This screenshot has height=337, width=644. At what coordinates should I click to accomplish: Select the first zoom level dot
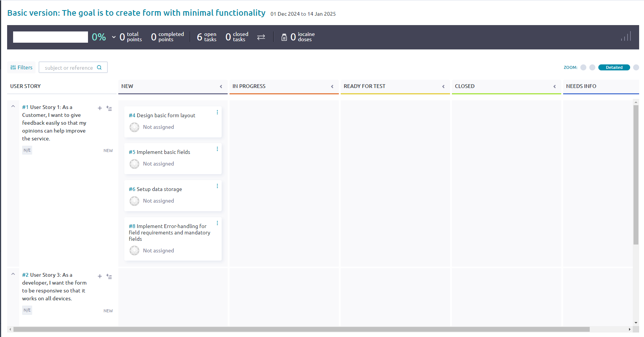(583, 67)
